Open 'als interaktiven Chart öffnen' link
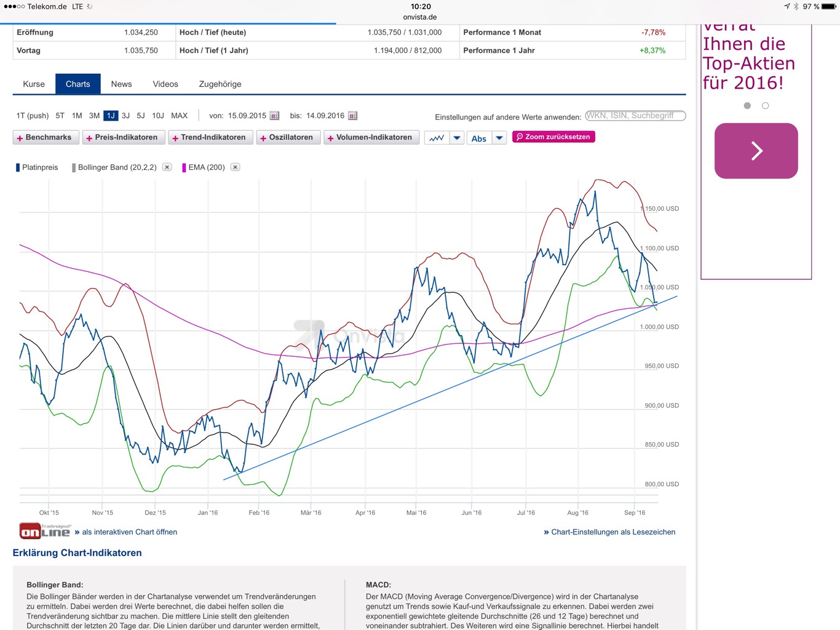The width and height of the screenshot is (840, 630). click(129, 532)
